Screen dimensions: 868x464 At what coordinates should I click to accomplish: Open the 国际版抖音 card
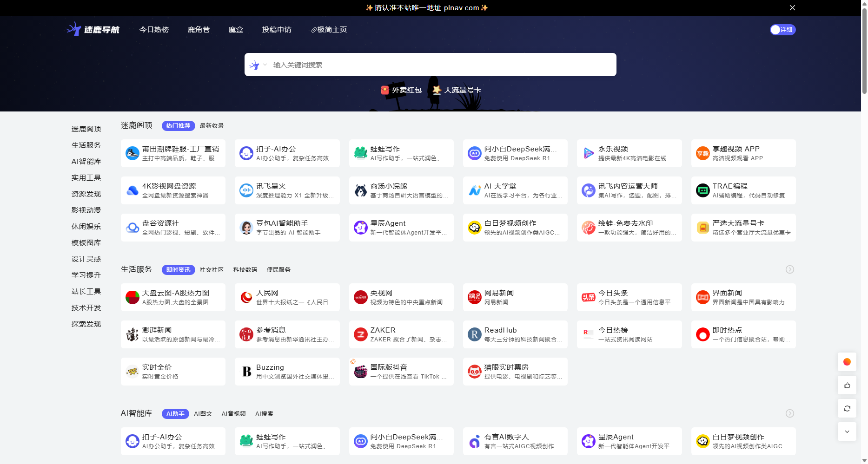tap(401, 372)
